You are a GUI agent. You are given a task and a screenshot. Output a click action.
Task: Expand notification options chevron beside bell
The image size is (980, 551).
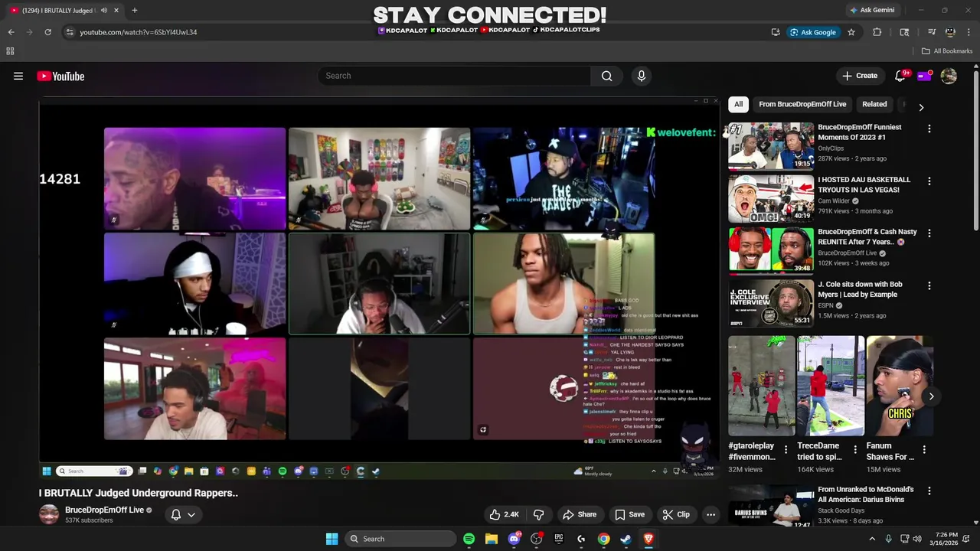191,514
